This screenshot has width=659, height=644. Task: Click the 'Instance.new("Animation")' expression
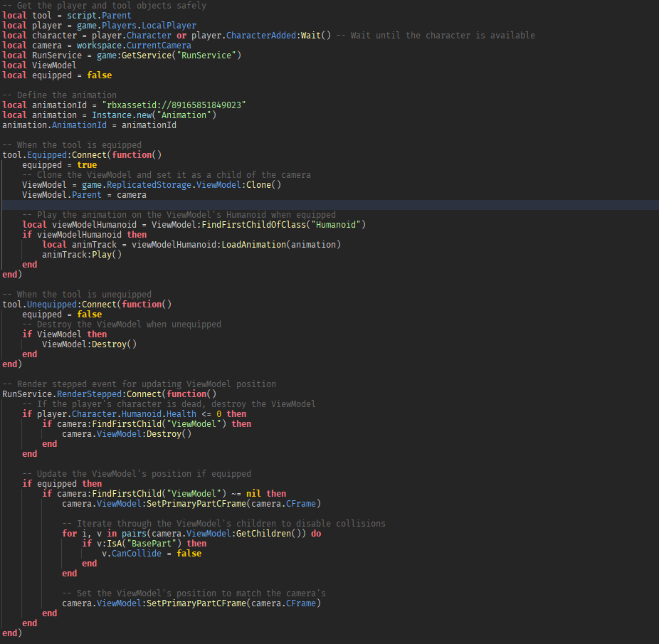tap(154, 115)
